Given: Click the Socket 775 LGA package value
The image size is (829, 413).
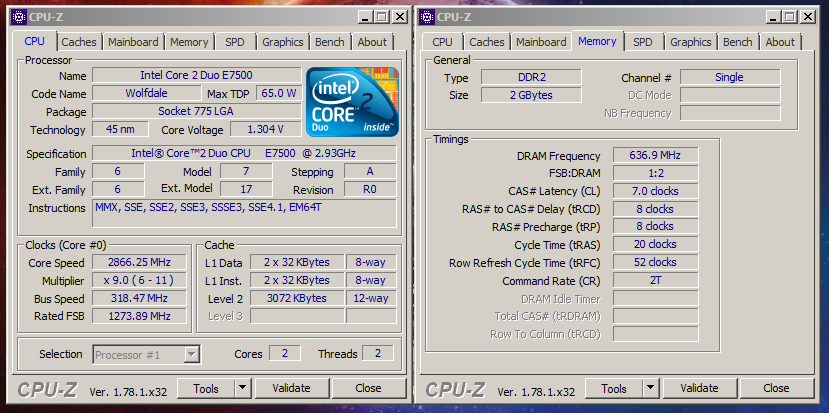Looking at the screenshot, I should 197,111.
